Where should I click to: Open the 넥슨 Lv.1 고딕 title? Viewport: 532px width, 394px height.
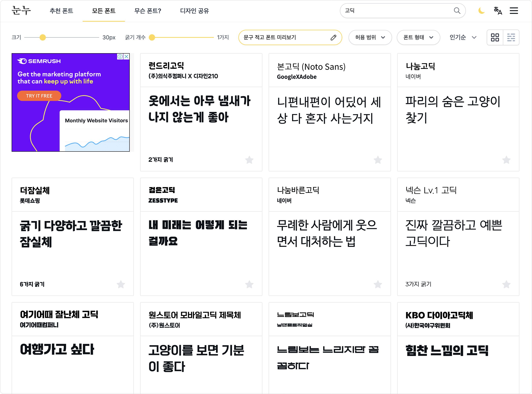click(431, 190)
